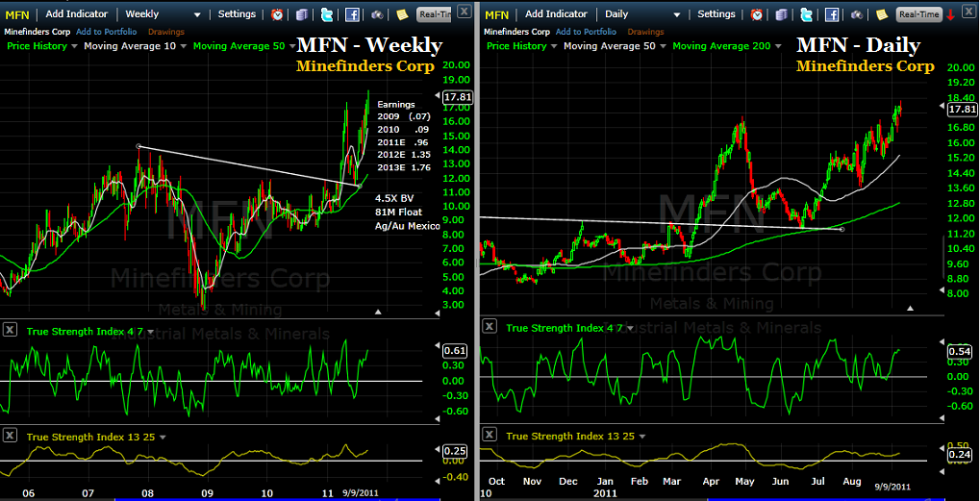The height and width of the screenshot is (501, 980).
Task: Click MFN ticker symbol in Weekly chart toolbar
Action: [x=17, y=14]
